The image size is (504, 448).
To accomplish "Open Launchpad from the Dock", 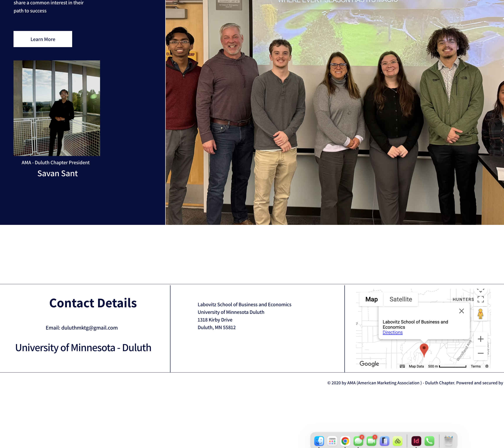I will coord(332,441).
